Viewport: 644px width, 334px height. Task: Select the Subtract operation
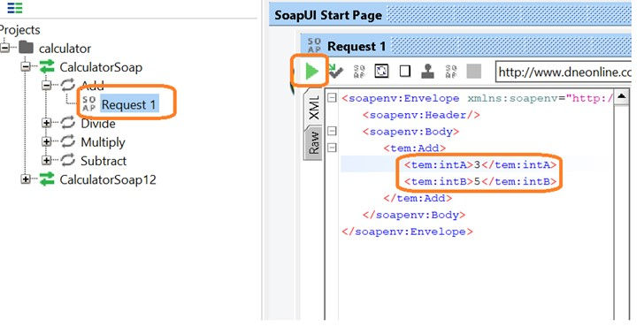(x=103, y=161)
